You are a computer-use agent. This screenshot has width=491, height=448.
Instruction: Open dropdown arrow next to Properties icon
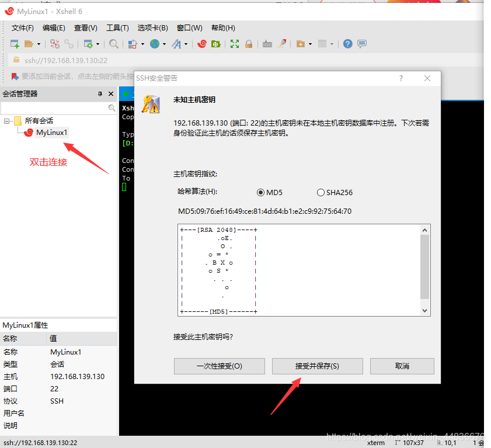pos(97,44)
